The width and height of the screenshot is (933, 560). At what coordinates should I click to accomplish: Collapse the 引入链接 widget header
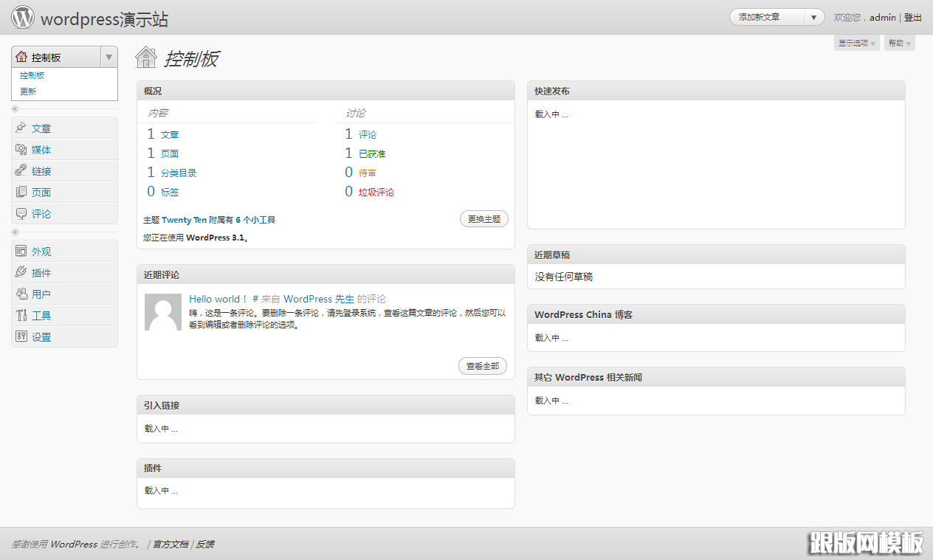point(326,405)
